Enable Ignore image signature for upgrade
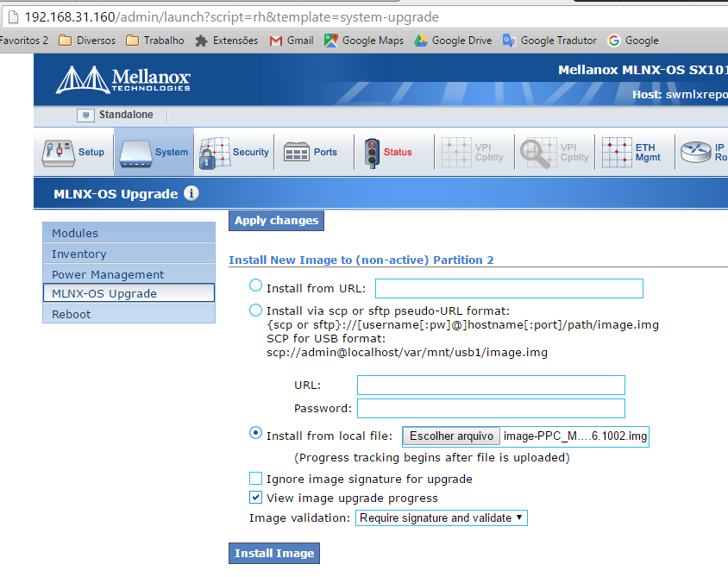This screenshot has width=728, height=577. click(x=255, y=479)
